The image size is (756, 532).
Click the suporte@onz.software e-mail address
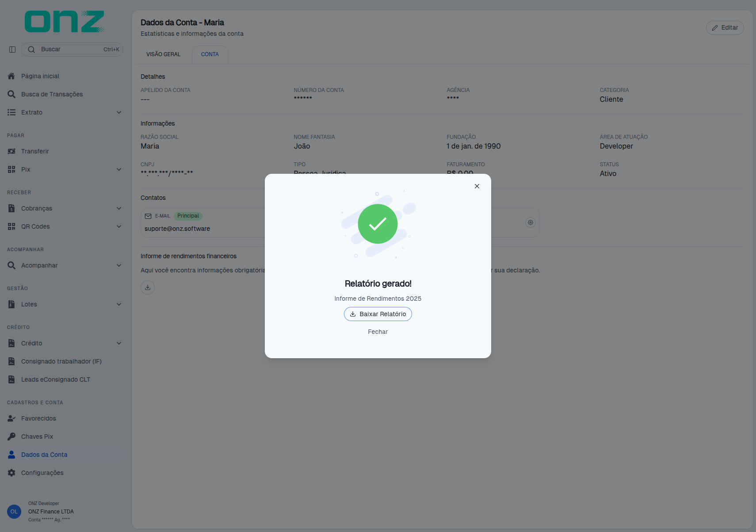pos(177,229)
